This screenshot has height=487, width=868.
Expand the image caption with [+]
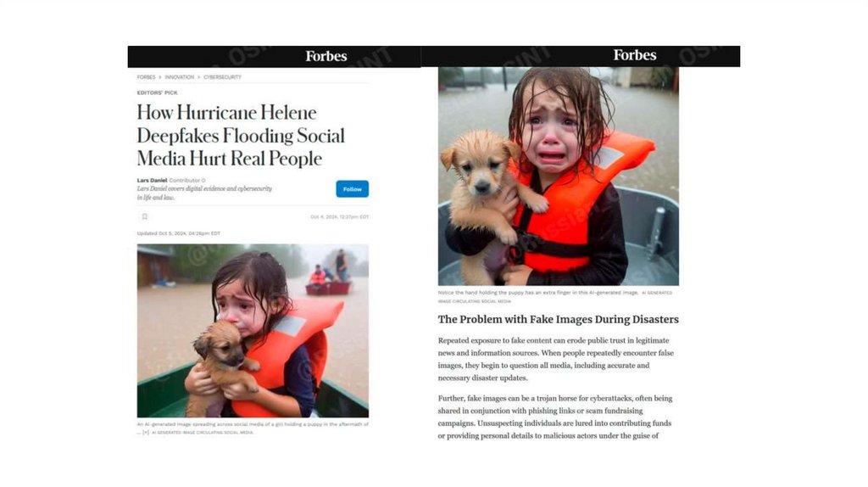click(x=146, y=432)
